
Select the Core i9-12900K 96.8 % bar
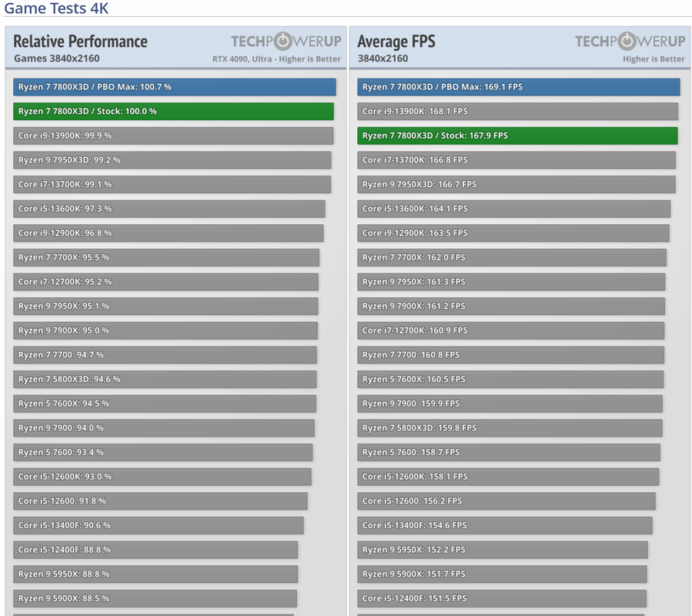click(168, 233)
